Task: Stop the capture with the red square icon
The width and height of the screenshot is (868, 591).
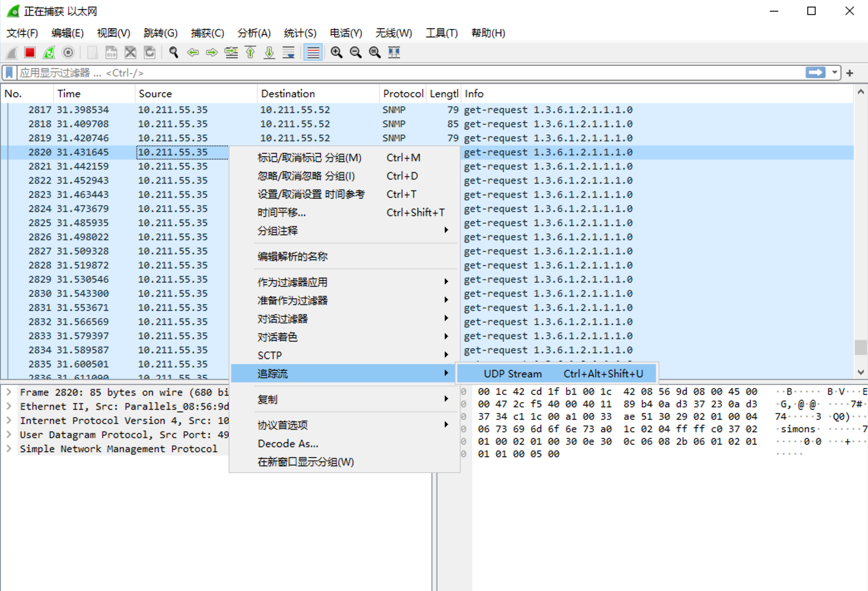Action: click(x=30, y=52)
